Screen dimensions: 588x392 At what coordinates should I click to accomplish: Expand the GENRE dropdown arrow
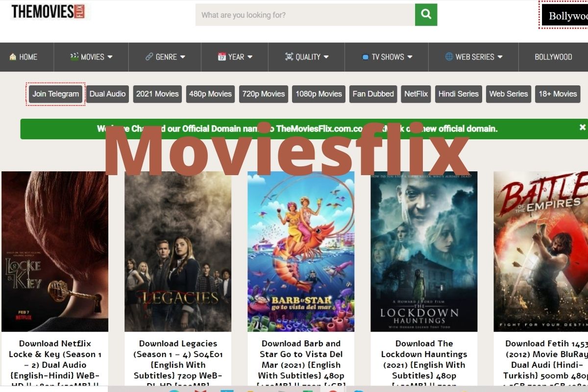click(x=182, y=57)
